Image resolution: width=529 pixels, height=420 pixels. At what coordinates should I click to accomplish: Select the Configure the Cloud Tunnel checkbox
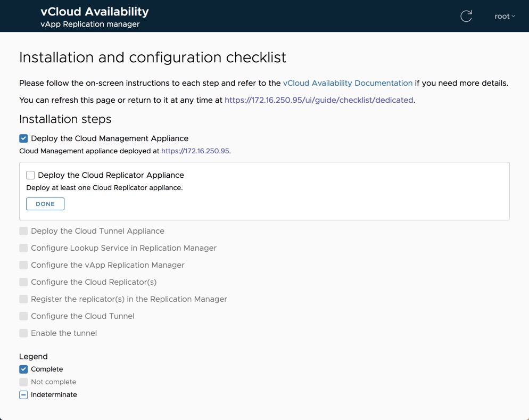pyautogui.click(x=23, y=316)
